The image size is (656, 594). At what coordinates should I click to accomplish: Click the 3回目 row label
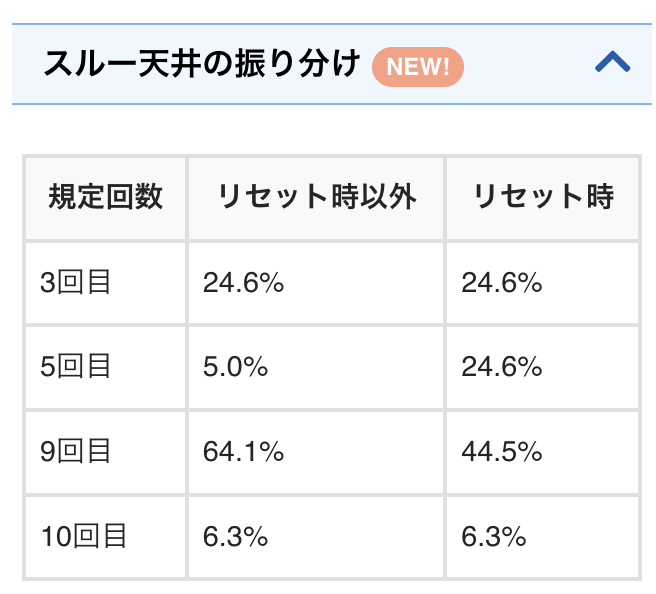76,283
